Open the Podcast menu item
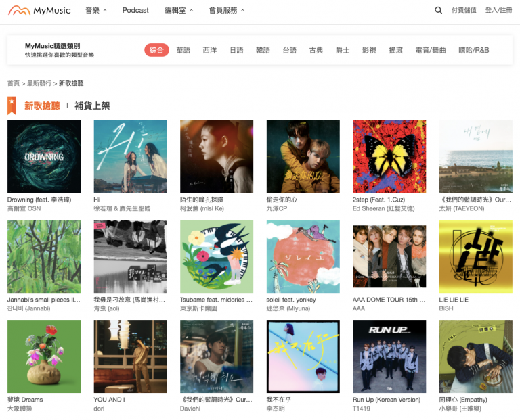Viewport: 520px width, 420px height. tap(135, 10)
